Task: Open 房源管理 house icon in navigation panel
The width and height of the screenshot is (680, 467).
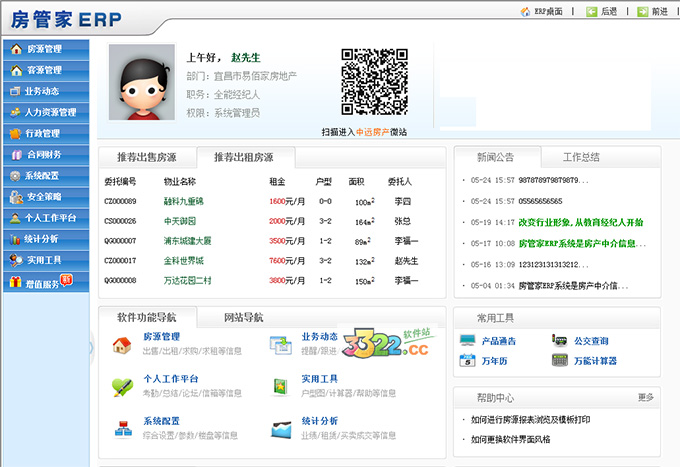Action: pyautogui.click(x=122, y=345)
